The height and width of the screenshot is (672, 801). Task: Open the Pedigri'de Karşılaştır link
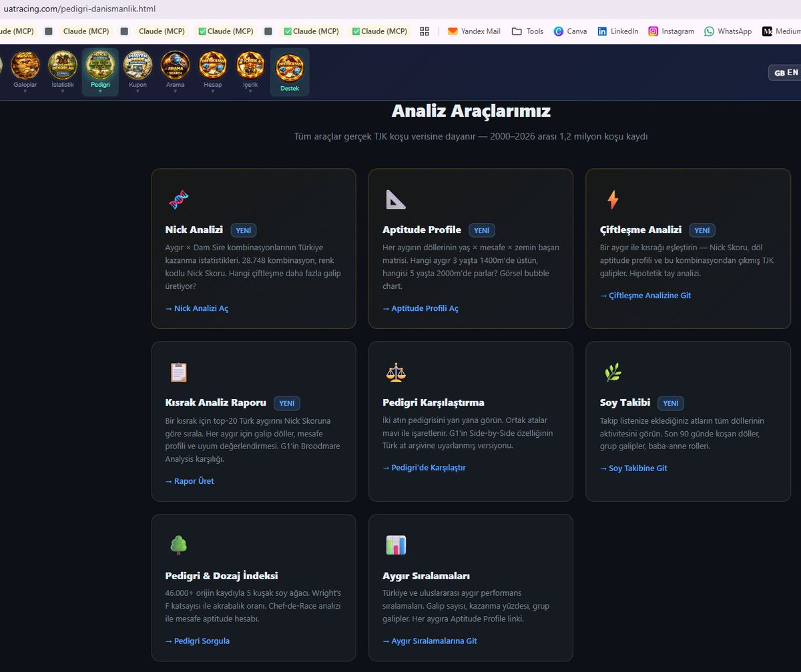(x=424, y=468)
